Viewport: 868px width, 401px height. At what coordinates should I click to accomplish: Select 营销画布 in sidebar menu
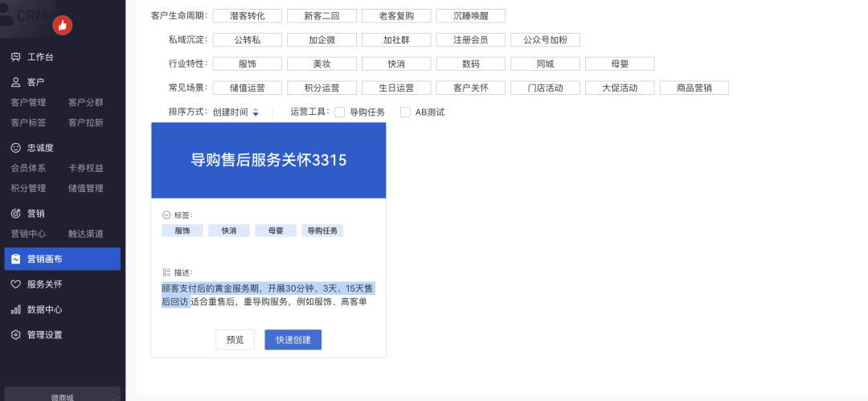pos(62,259)
